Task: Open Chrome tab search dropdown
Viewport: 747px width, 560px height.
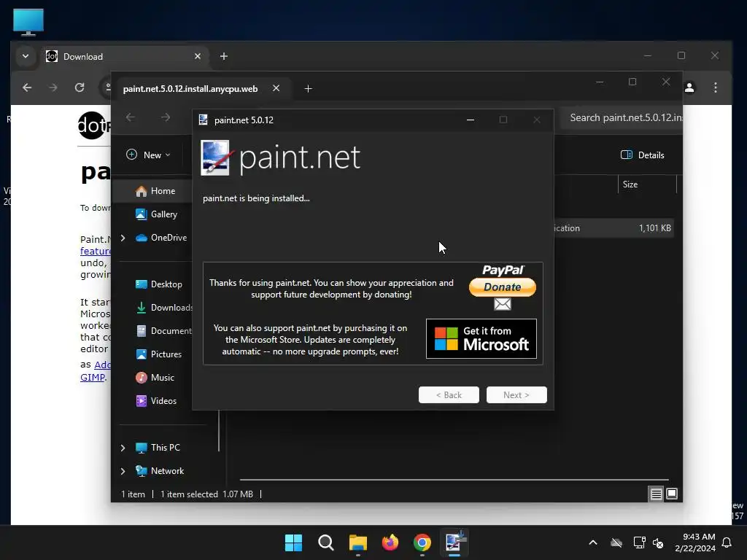Action: tap(26, 56)
